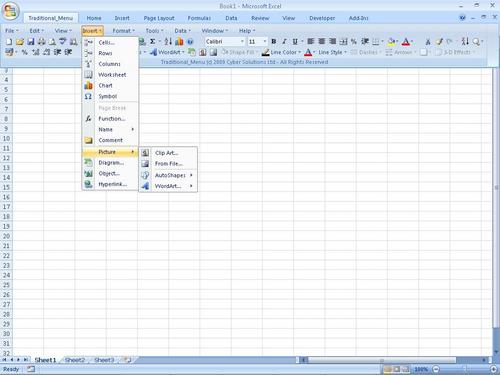The height and width of the screenshot is (375, 500).
Task: Click the zoom in plus button
Action: coord(494,369)
